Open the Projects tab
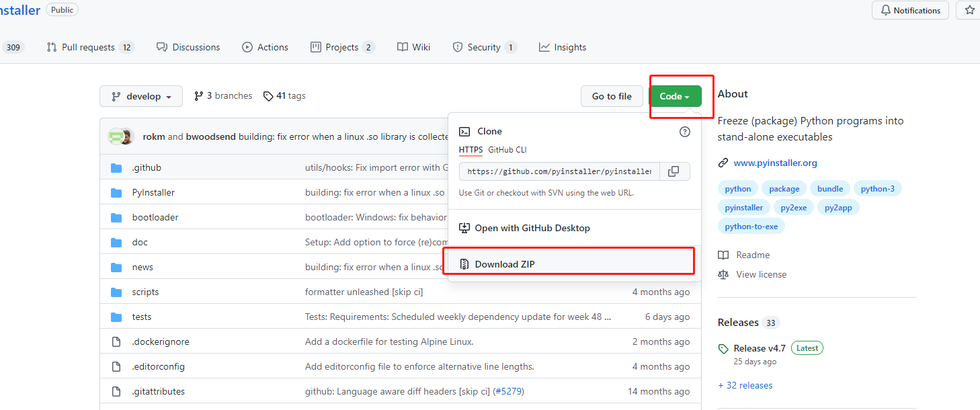The image size is (980, 410). [343, 47]
